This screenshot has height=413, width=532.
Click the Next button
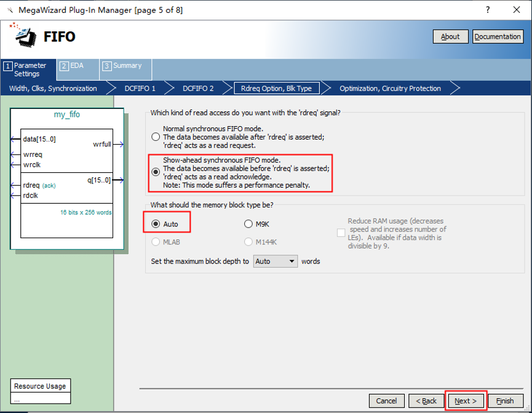click(466, 401)
